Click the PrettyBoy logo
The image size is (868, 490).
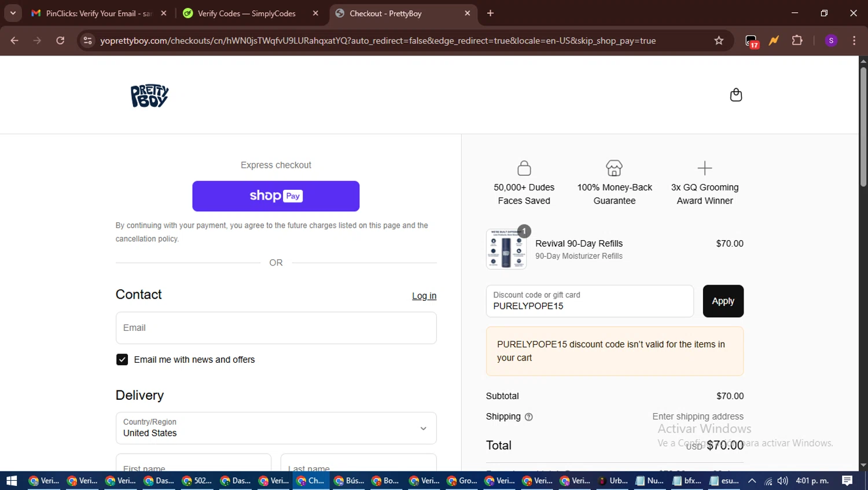click(149, 95)
